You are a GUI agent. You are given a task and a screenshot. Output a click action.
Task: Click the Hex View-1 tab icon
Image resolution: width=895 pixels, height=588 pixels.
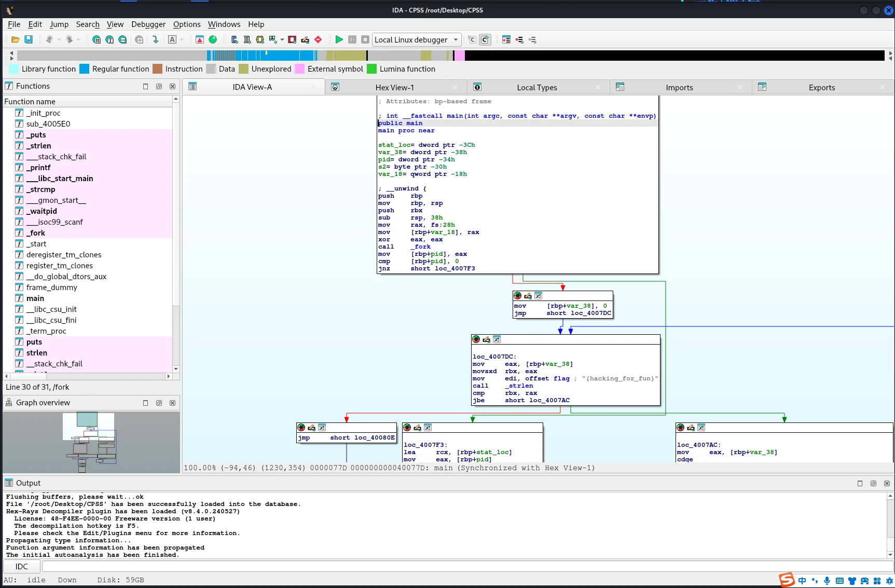[335, 87]
